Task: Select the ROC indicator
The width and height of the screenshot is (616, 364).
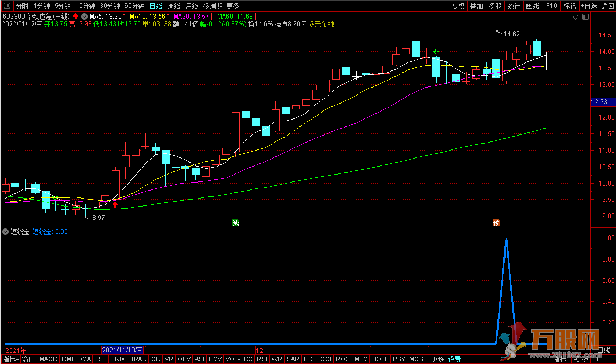Action: pos(343,359)
